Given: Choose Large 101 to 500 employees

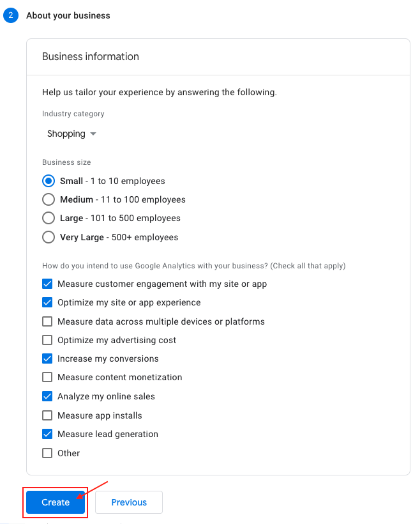Looking at the screenshot, I should pos(49,218).
